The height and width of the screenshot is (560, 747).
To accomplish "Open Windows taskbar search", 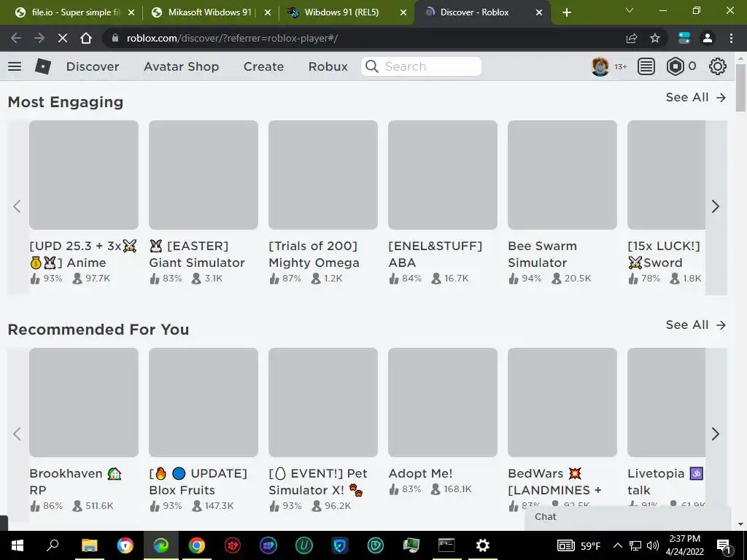I will 53,545.
